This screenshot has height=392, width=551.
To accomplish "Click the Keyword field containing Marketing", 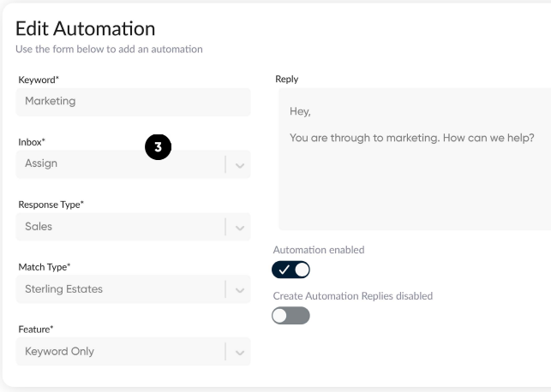I will [133, 102].
